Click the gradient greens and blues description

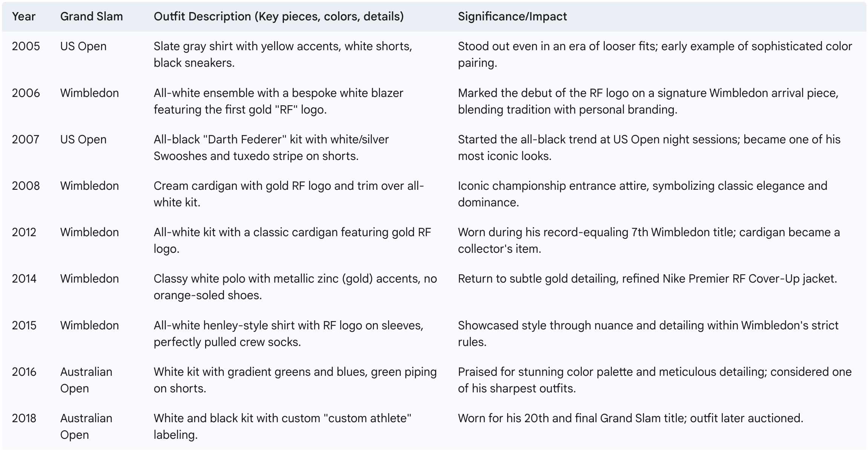pos(295,380)
